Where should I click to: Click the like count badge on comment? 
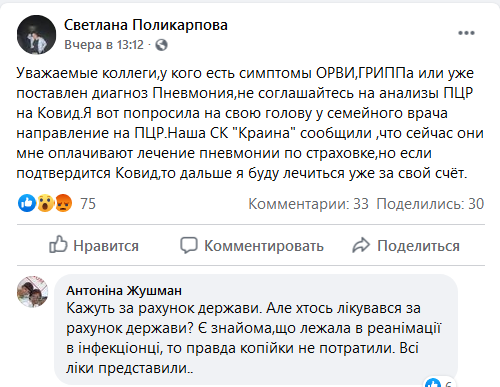tap(438, 383)
